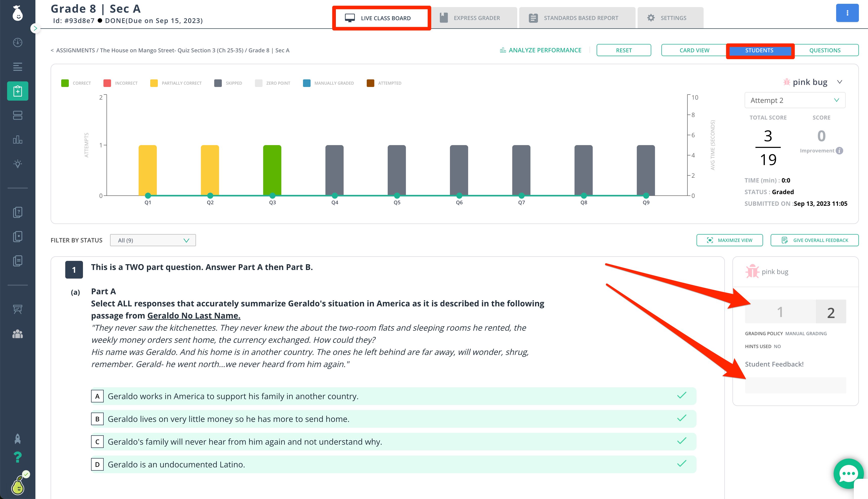Click the Maximize View button

729,240
